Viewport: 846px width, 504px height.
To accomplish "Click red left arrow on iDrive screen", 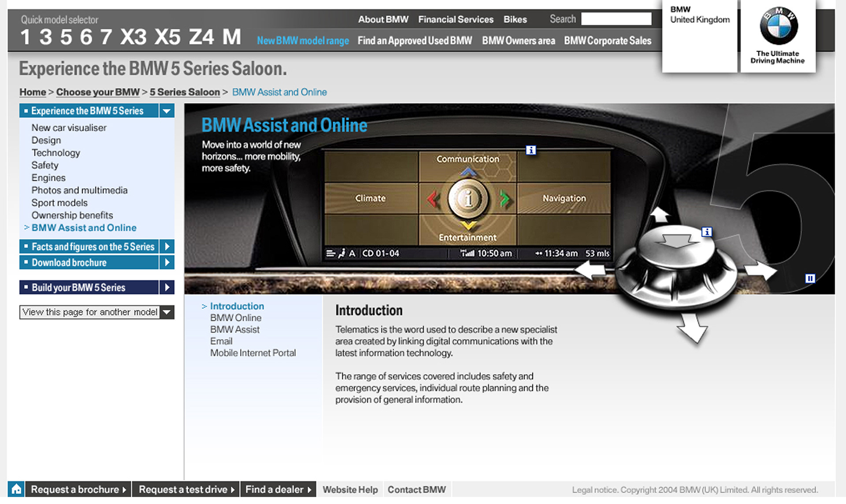I will [x=434, y=199].
